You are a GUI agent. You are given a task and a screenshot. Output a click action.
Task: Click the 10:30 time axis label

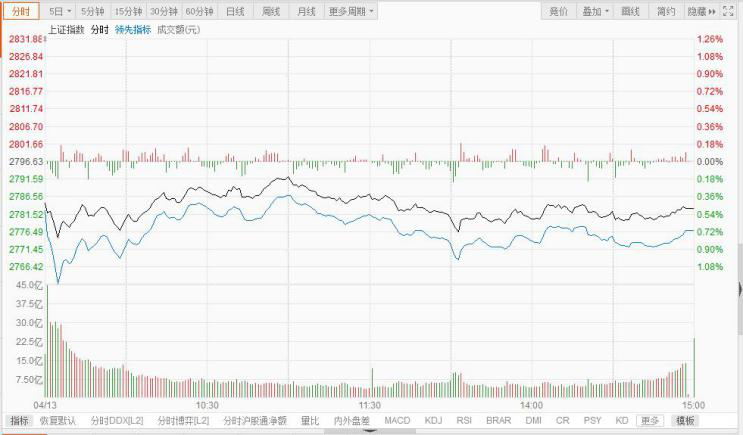click(208, 406)
